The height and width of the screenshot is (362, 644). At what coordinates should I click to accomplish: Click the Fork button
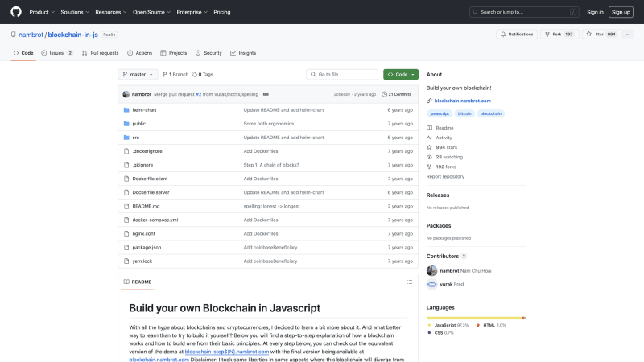pos(559,35)
